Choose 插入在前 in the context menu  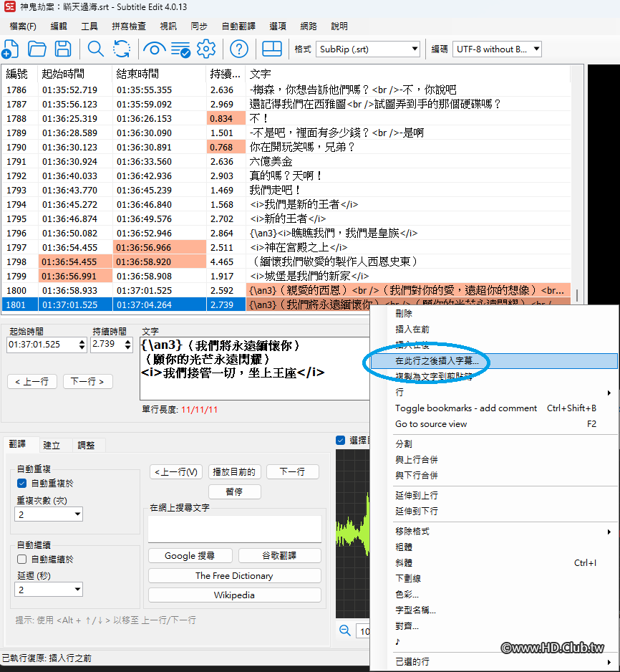495,329
